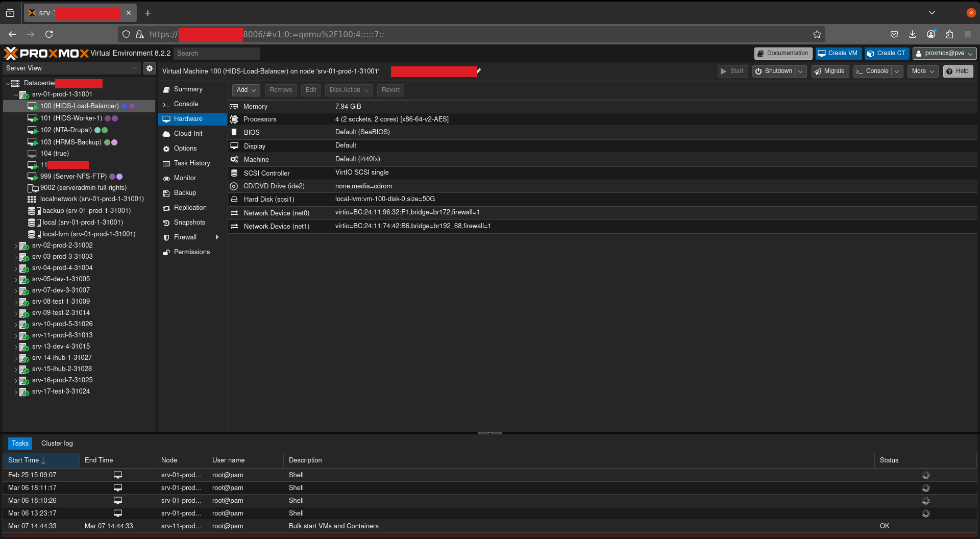The height and width of the screenshot is (539, 980).
Task: Click the local-lvm storage icon in tree
Action: (34, 234)
